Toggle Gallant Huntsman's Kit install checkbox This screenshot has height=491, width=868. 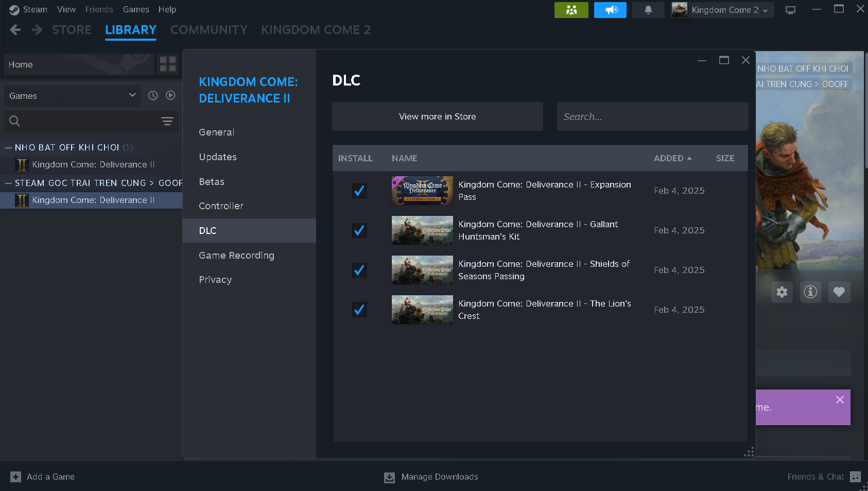359,230
